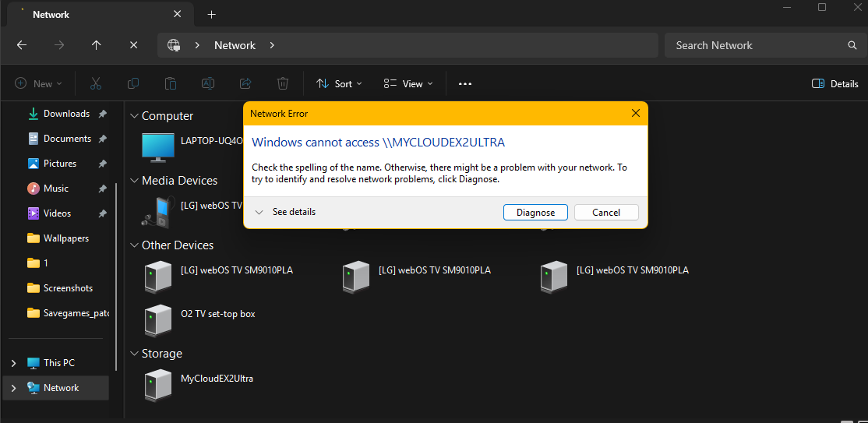Close the Network tab
Image resolution: width=868 pixels, height=423 pixels.
pyautogui.click(x=177, y=14)
